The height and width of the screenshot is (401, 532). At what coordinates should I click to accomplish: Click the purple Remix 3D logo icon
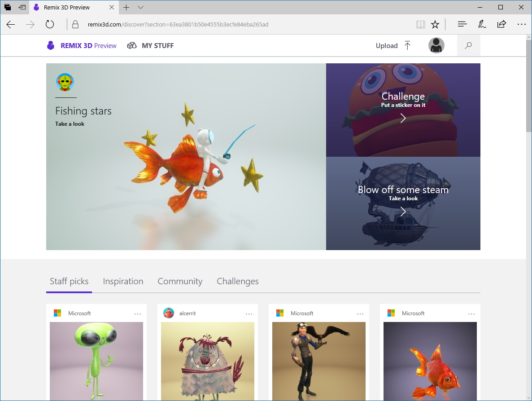click(51, 45)
